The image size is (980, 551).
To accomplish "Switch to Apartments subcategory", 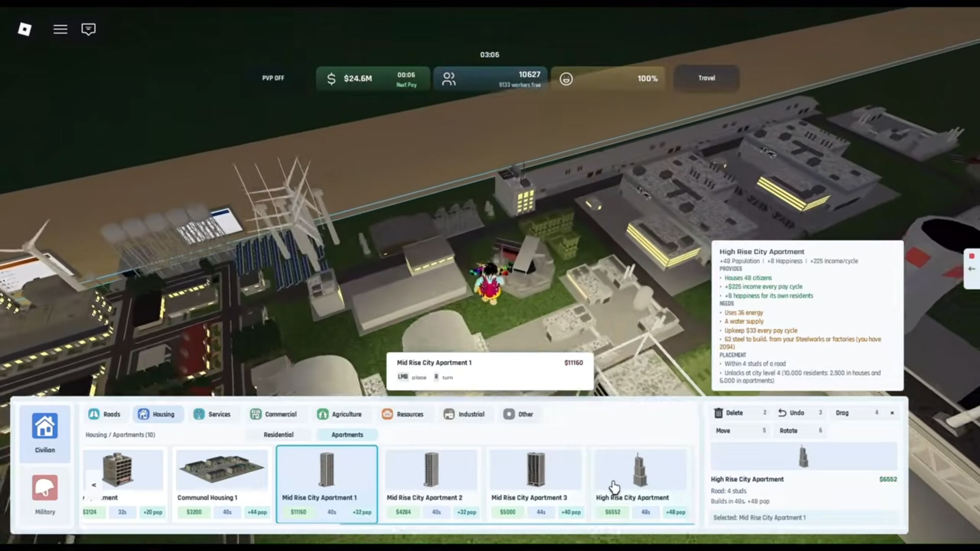I will pyautogui.click(x=347, y=435).
